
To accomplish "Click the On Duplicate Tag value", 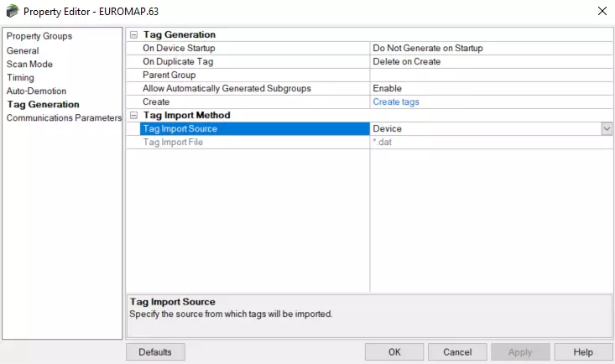I will coord(491,62).
